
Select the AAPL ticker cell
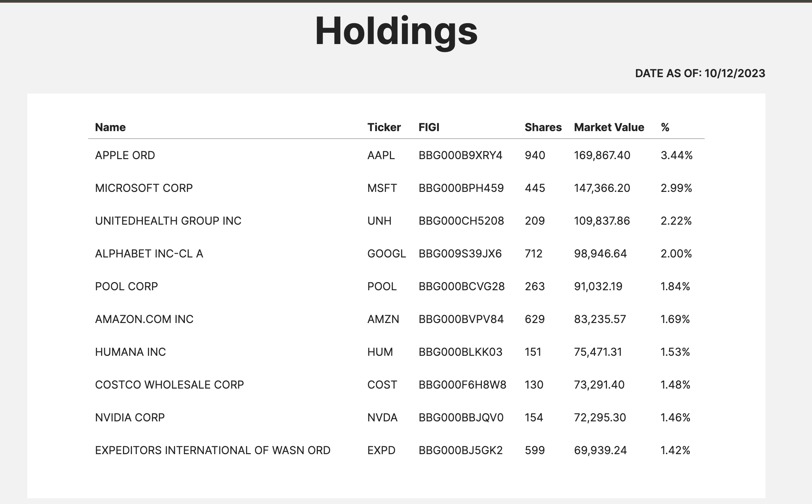[381, 155]
